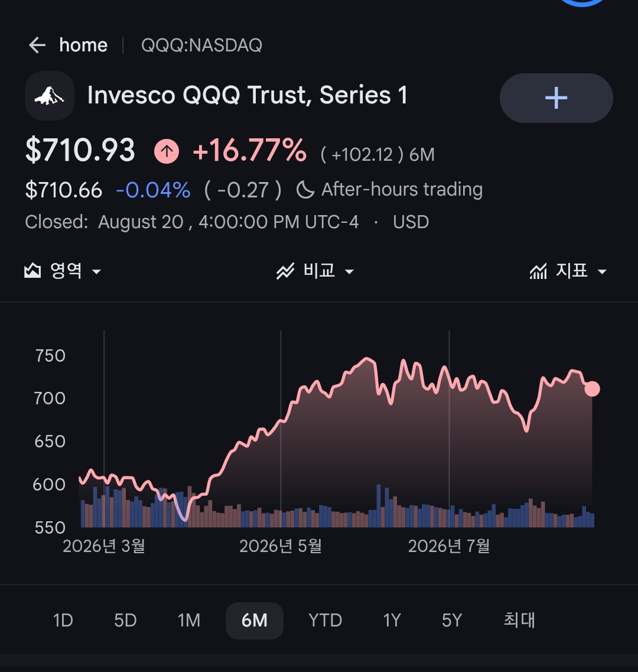Screen dimensions: 638x672
Task: Click the Closed August 20 timestamp
Action: [x=191, y=222]
